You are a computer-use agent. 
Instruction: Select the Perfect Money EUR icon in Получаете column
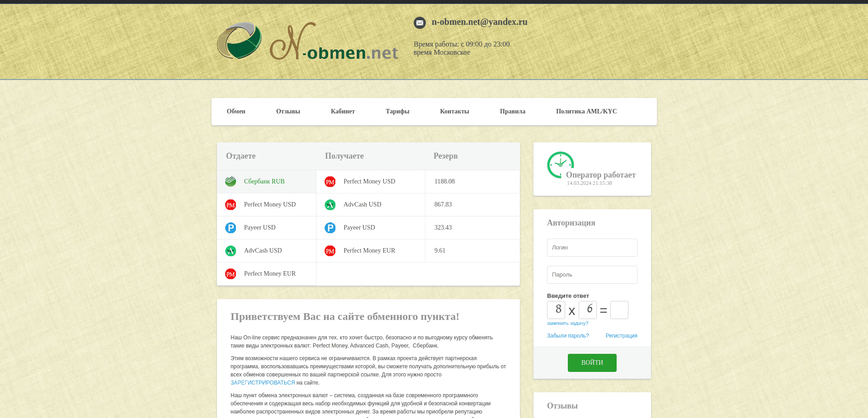coord(330,250)
